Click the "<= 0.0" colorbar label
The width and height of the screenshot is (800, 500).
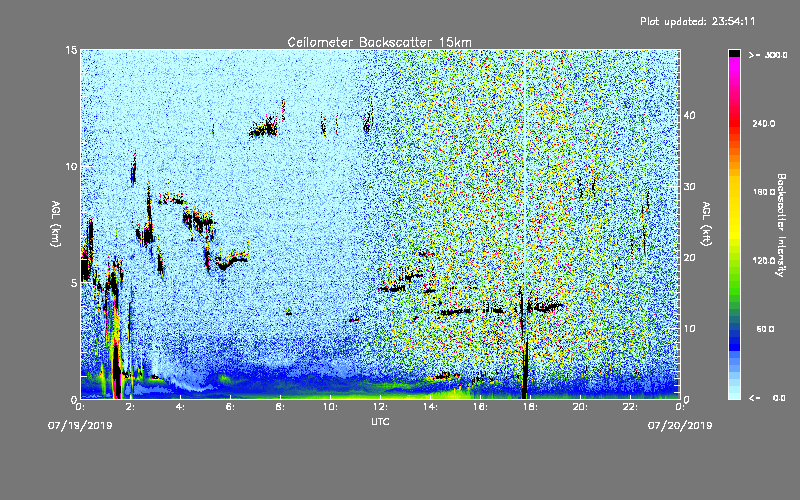coord(767,398)
